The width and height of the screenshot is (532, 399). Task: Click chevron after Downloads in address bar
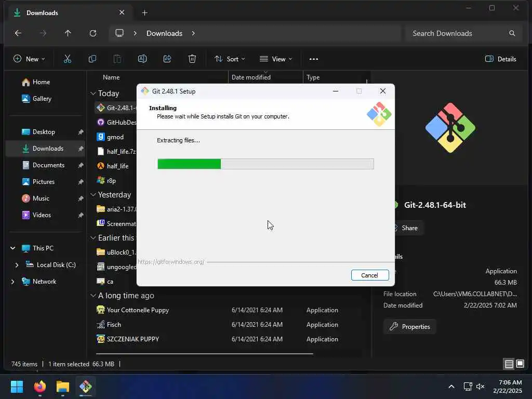click(x=193, y=33)
